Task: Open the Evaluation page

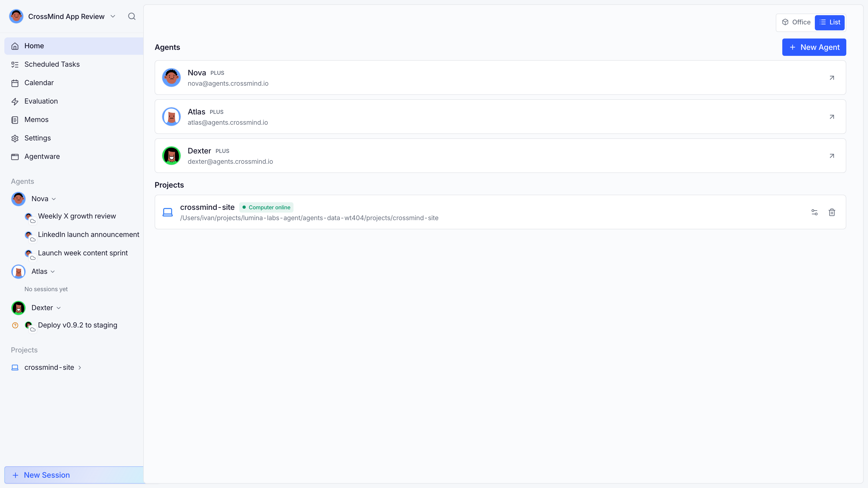Action: coord(74,101)
